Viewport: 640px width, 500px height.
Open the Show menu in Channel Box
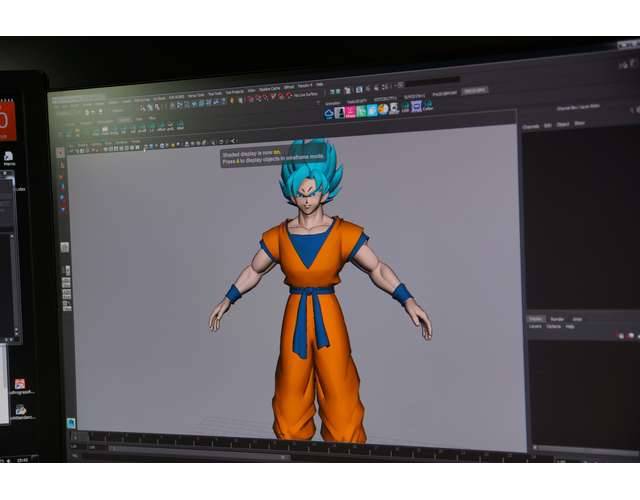pyautogui.click(x=580, y=123)
